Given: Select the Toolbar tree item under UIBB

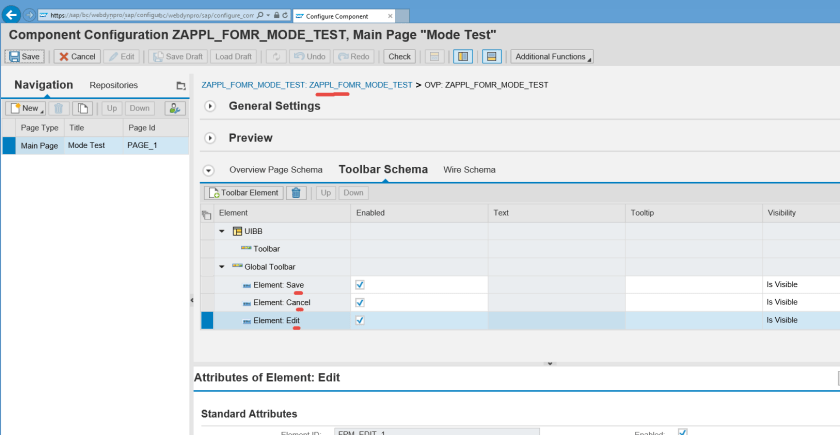Looking at the screenshot, I should (x=266, y=249).
